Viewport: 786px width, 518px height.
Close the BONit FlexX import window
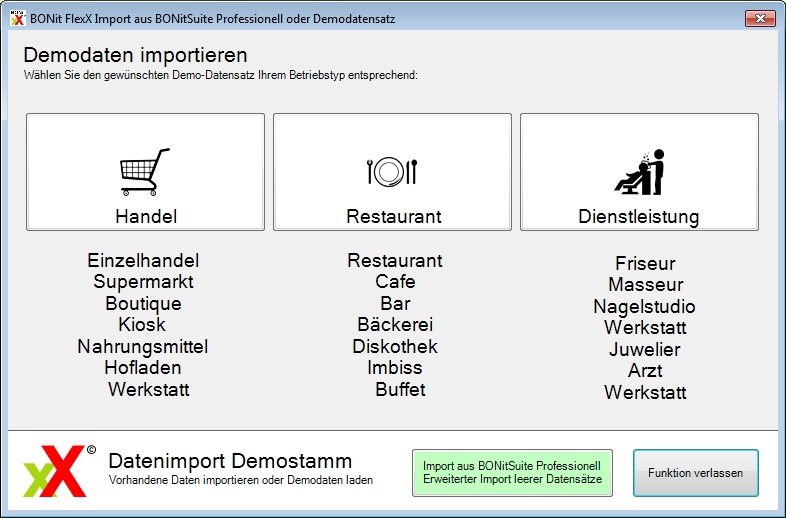click(760, 19)
